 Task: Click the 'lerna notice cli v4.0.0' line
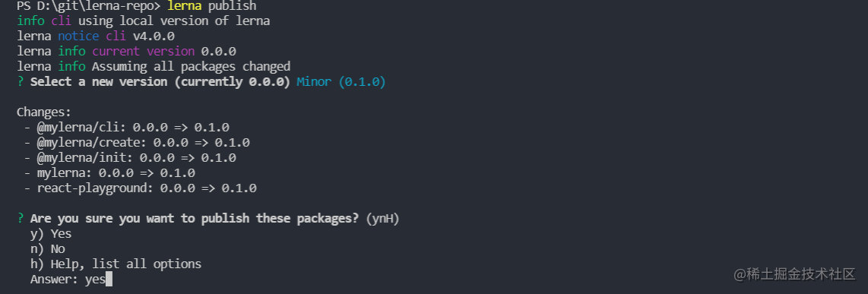tap(96, 36)
